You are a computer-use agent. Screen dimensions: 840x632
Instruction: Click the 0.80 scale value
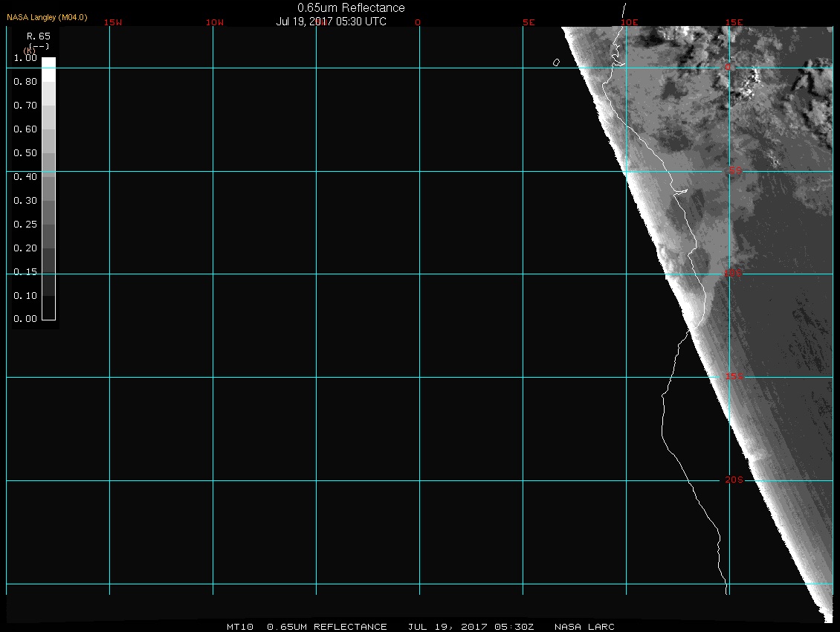pos(25,82)
